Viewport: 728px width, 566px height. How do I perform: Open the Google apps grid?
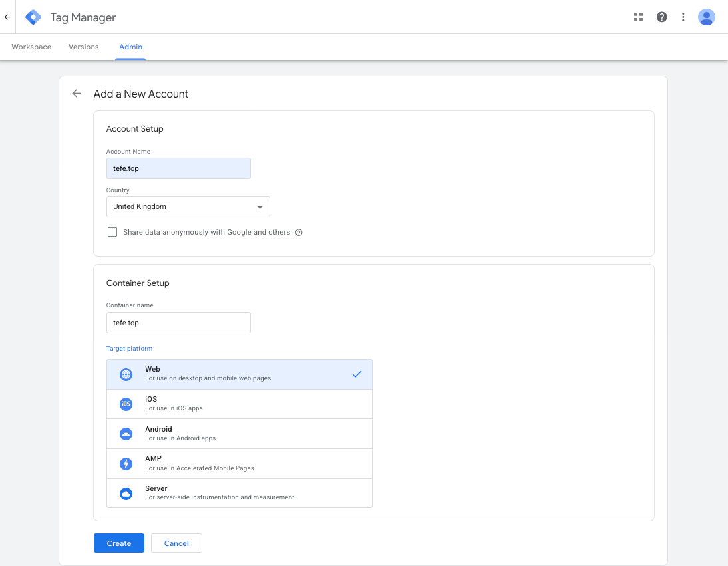(639, 17)
